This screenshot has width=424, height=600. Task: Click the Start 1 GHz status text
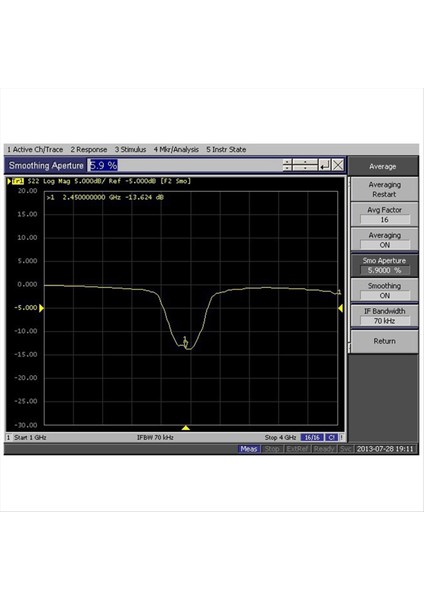click(x=30, y=437)
